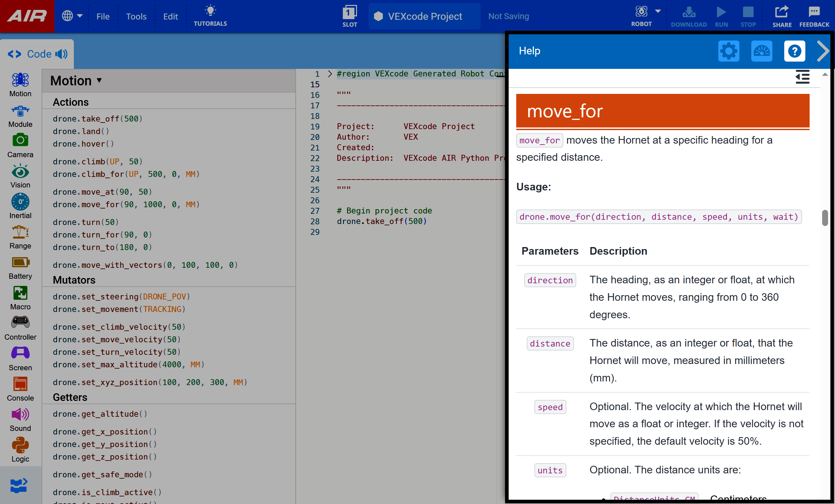Open the Controller commands category
The height and width of the screenshot is (504, 835).
coord(20,323)
